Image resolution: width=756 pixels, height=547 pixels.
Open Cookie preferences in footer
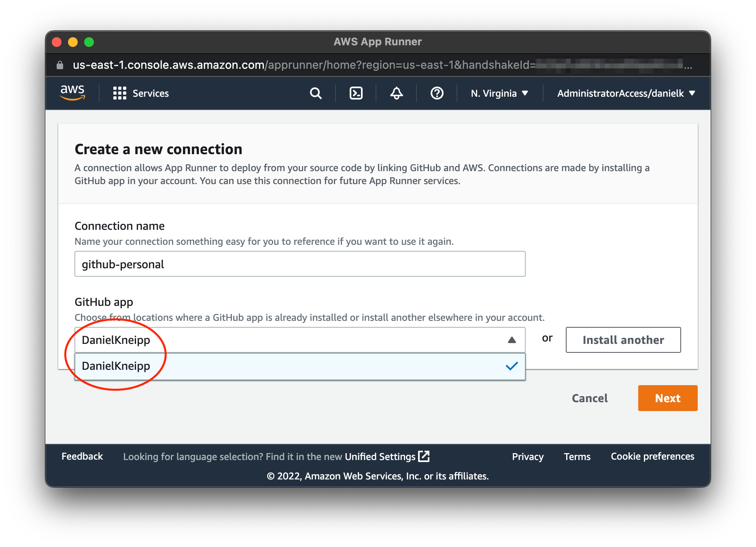click(652, 456)
